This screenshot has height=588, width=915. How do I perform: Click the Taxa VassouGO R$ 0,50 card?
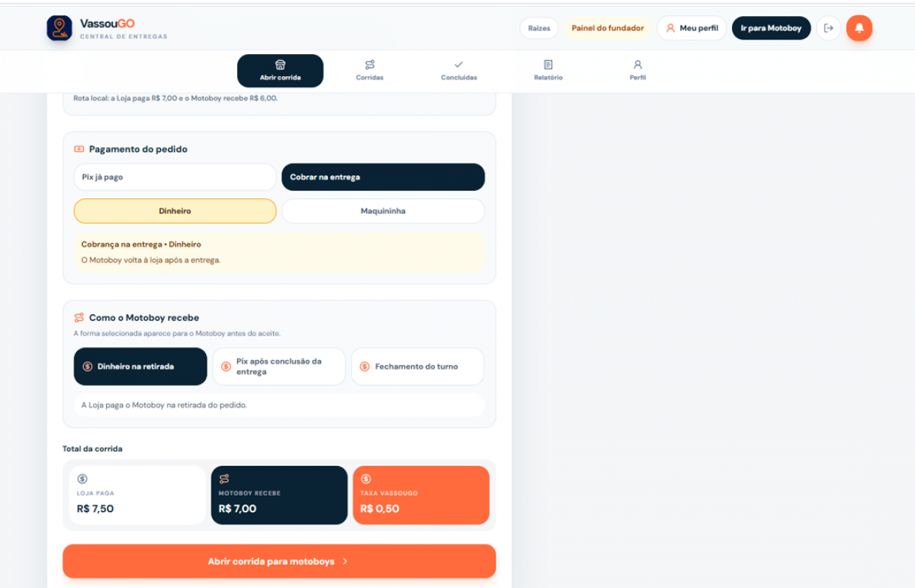coord(421,495)
